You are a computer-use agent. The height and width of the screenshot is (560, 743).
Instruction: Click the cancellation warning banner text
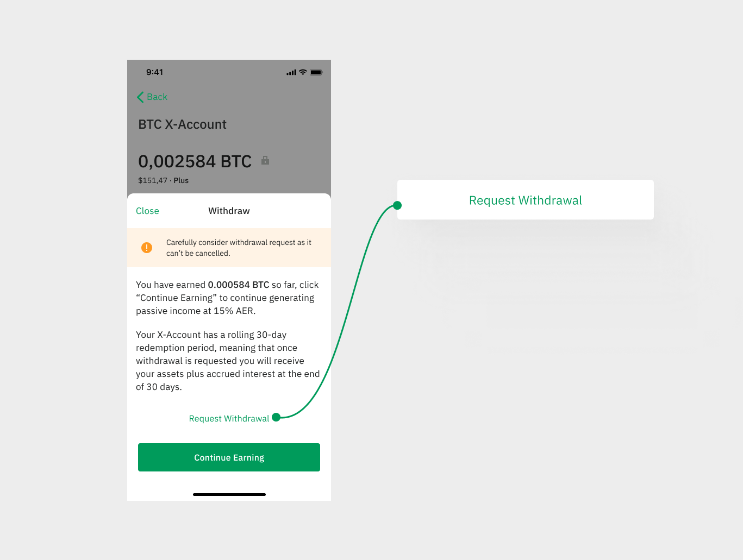pyautogui.click(x=239, y=248)
